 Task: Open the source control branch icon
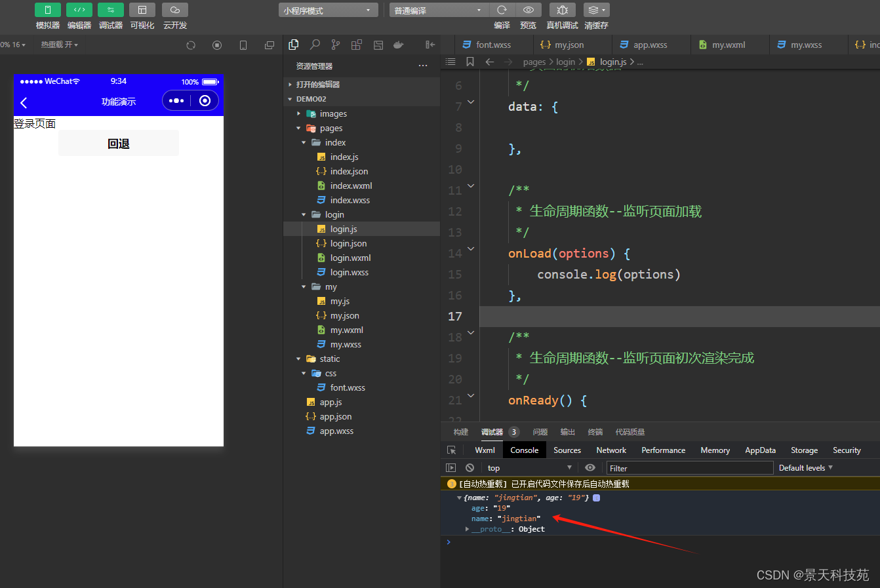336,45
